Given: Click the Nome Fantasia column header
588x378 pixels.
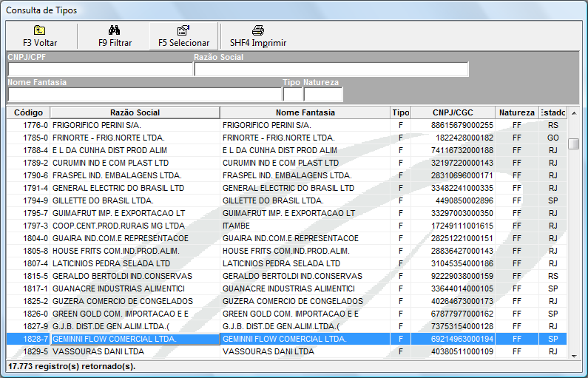Looking at the screenshot, I should click(x=305, y=112).
